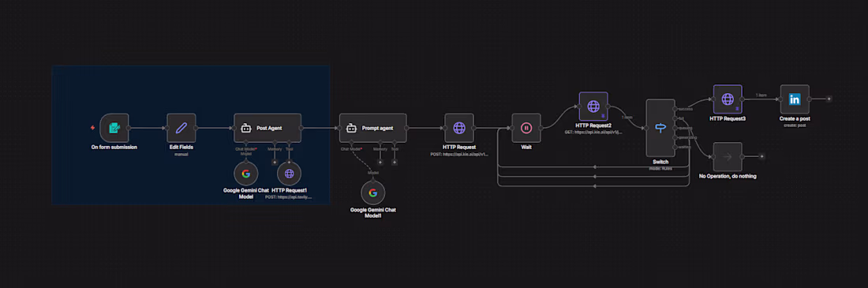This screenshot has height=288, width=868.
Task: Add a Memory sub-node to Post Agent
Action: [275, 163]
